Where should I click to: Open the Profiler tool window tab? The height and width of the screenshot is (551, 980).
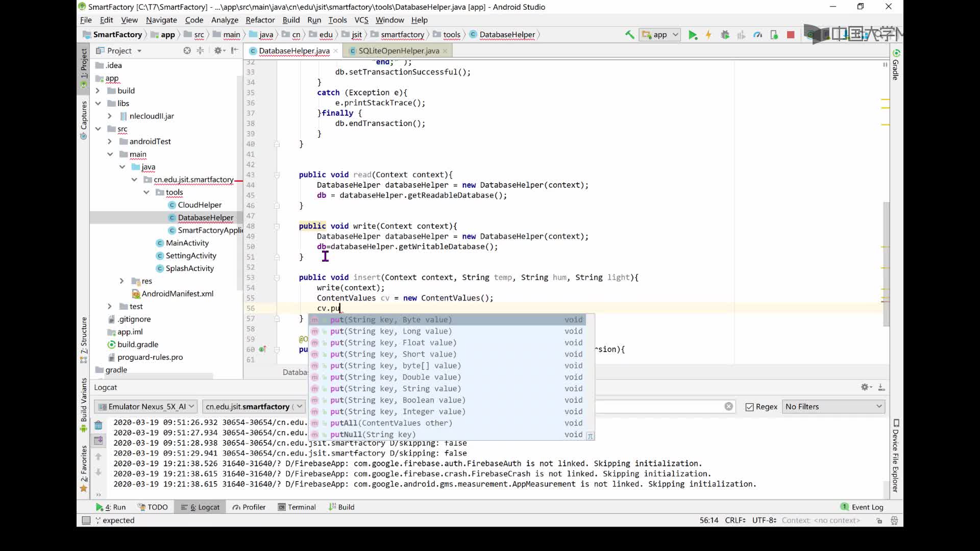click(249, 507)
